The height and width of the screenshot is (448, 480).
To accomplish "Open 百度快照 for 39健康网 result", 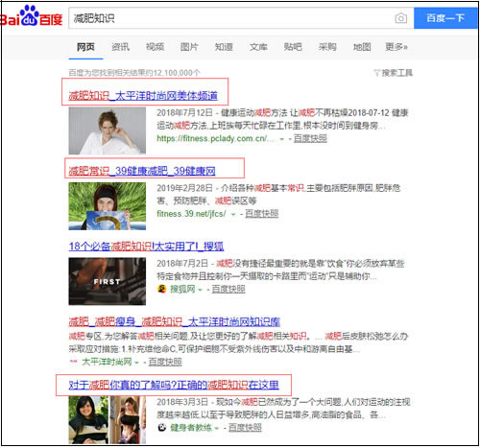I will pyautogui.click(x=262, y=214).
